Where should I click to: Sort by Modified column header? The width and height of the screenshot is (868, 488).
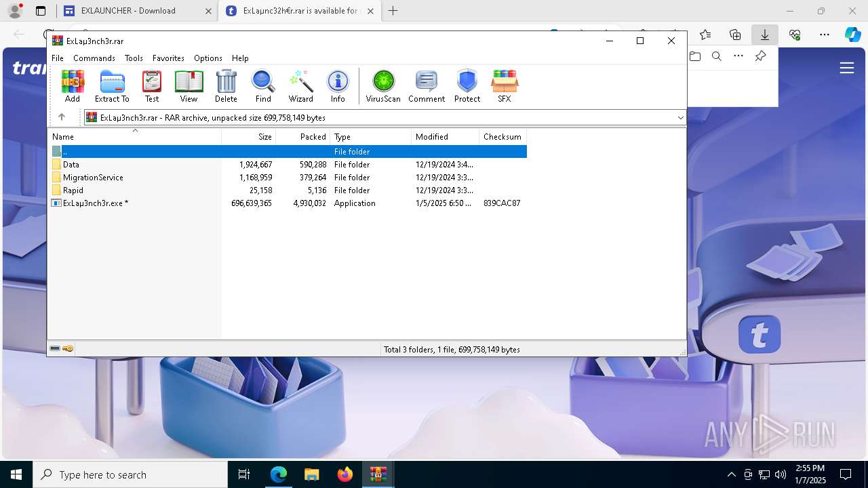tap(446, 137)
